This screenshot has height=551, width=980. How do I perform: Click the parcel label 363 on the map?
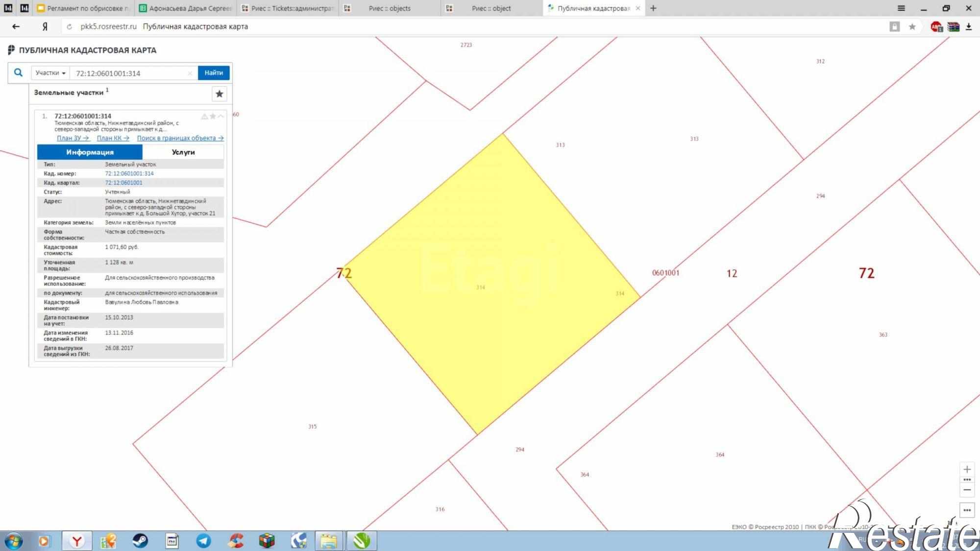pyautogui.click(x=883, y=335)
